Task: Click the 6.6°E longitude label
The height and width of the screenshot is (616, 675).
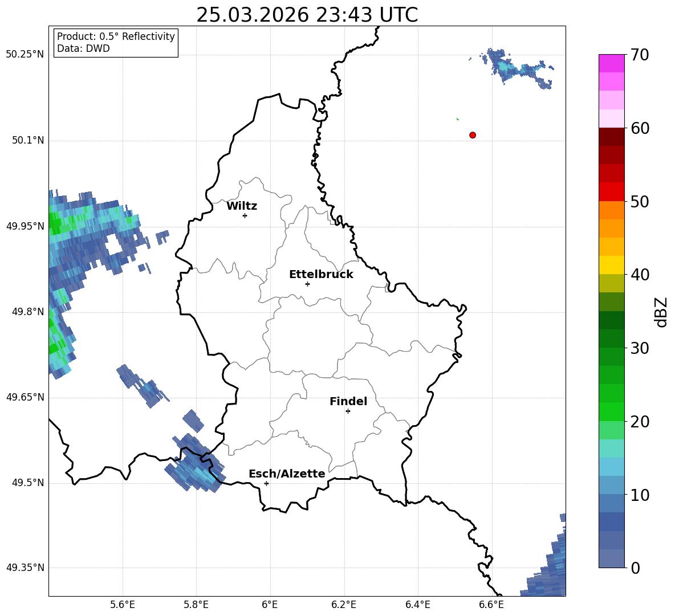Action: [x=491, y=605]
